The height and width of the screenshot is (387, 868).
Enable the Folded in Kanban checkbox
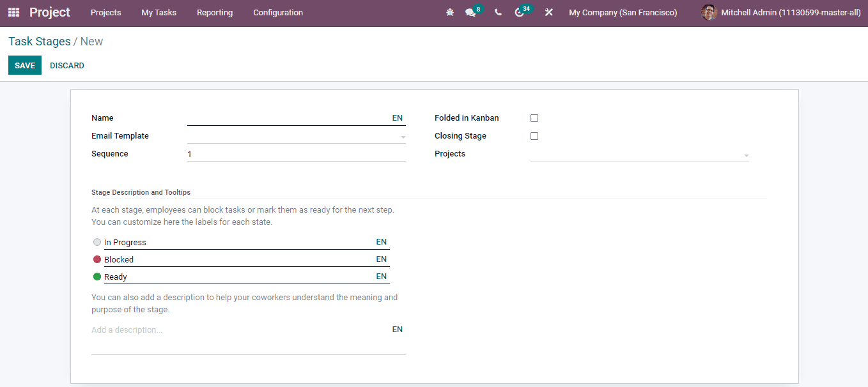tap(534, 118)
